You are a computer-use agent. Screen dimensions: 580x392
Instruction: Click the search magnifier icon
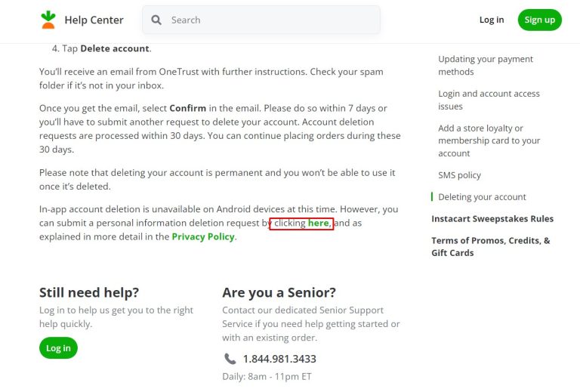pyautogui.click(x=156, y=20)
